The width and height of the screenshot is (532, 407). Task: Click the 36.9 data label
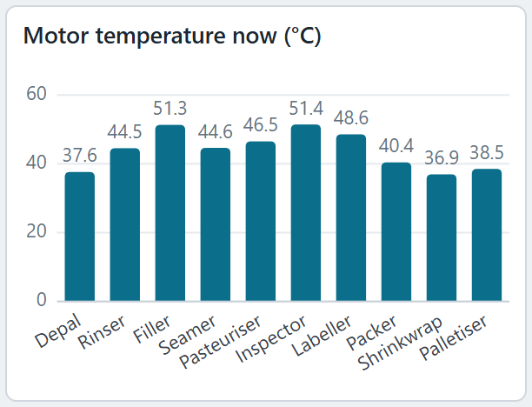pyautogui.click(x=442, y=158)
